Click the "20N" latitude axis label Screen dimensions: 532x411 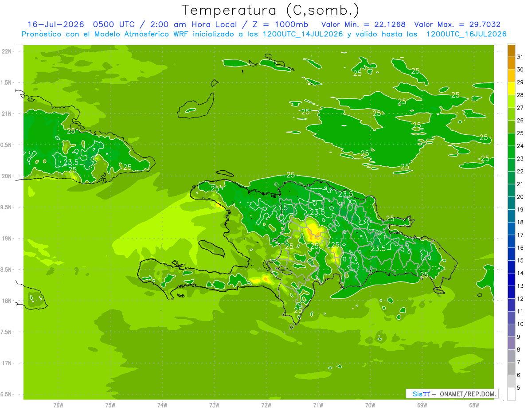coord(7,176)
